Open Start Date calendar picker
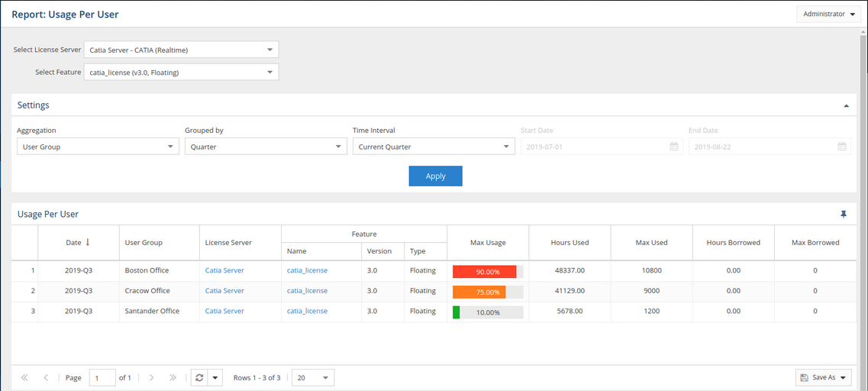 coord(673,147)
